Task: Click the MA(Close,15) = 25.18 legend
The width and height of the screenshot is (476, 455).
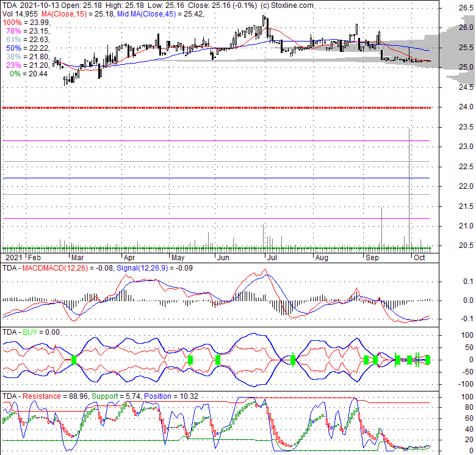Action: 78,14
